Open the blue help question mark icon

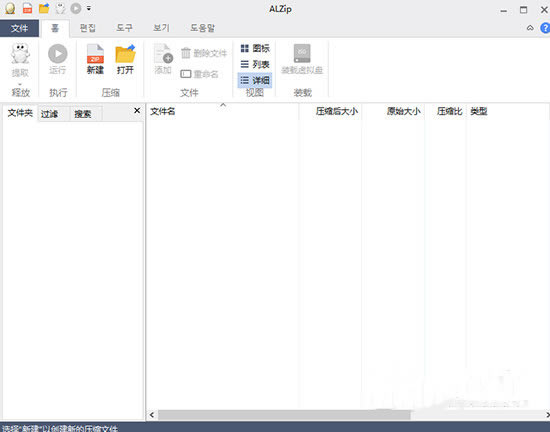click(x=545, y=28)
